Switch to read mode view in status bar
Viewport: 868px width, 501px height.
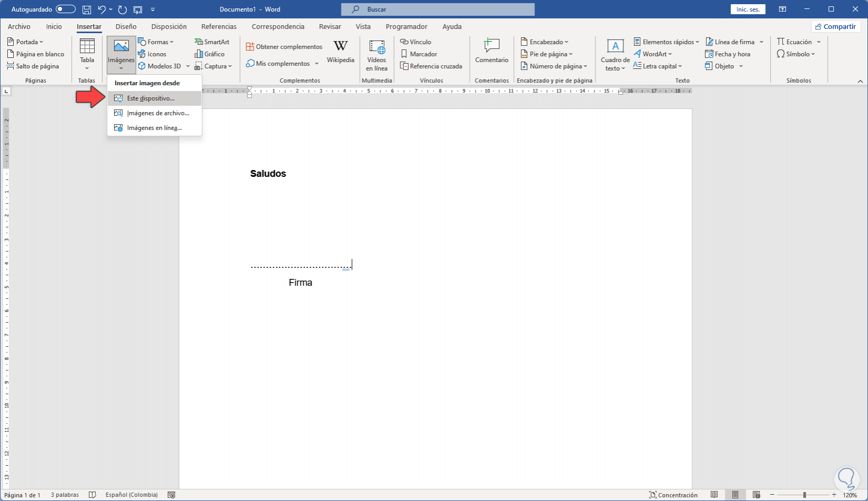714,495
